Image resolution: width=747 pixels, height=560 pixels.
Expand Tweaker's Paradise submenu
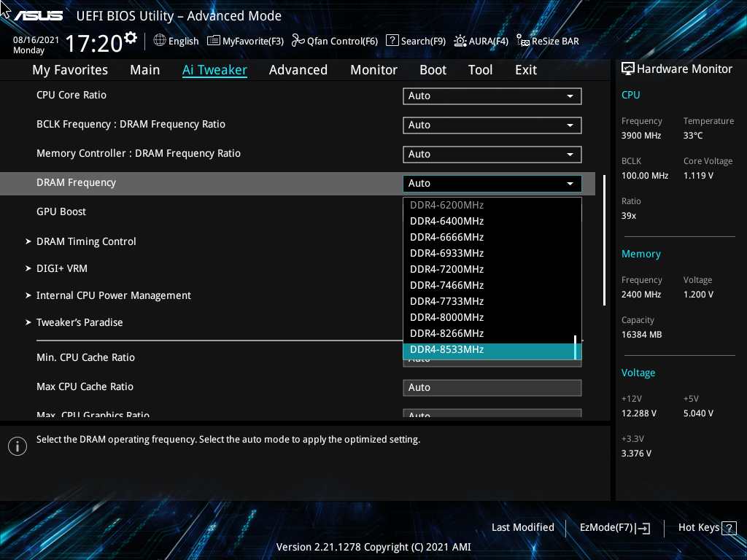80,322
